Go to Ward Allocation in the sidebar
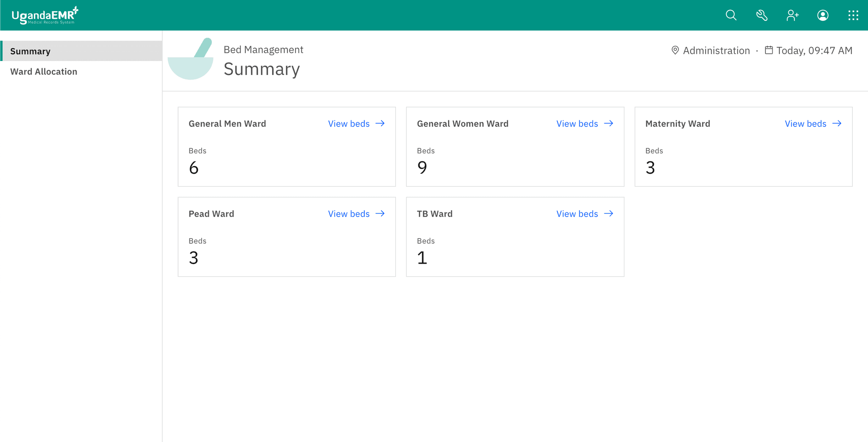The width and height of the screenshot is (868, 442). click(x=81, y=72)
